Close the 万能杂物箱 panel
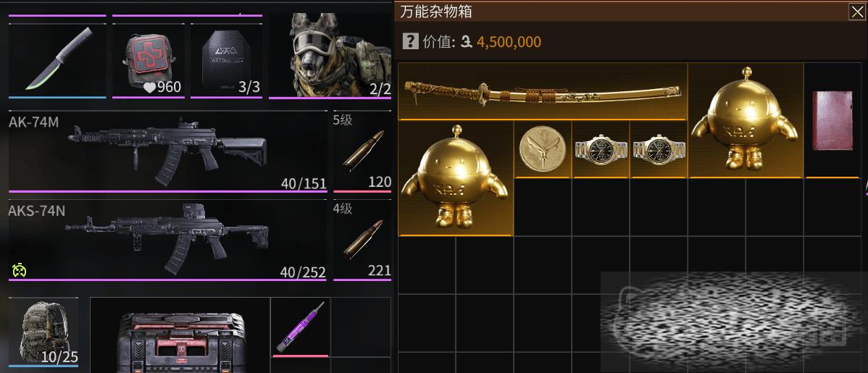The image size is (868, 373). pyautogui.click(x=856, y=12)
